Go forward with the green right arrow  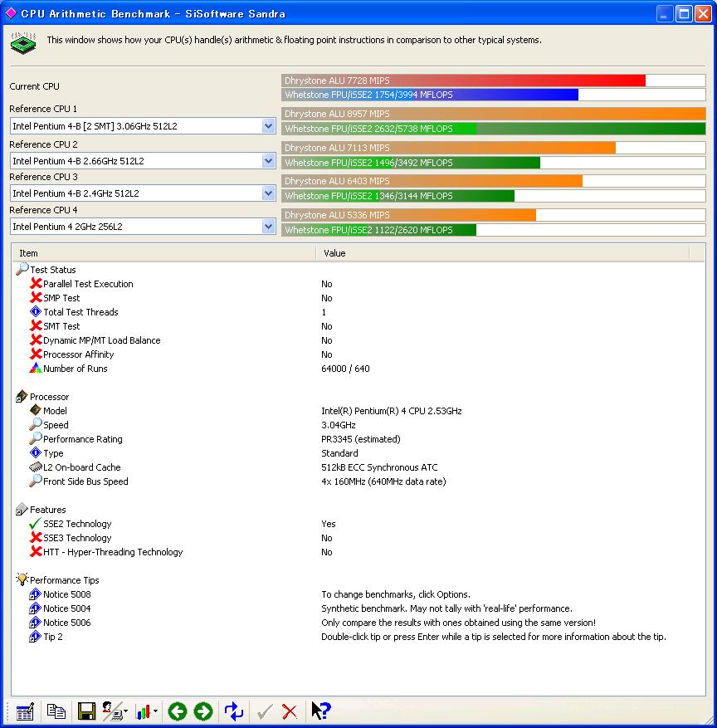coord(203,711)
